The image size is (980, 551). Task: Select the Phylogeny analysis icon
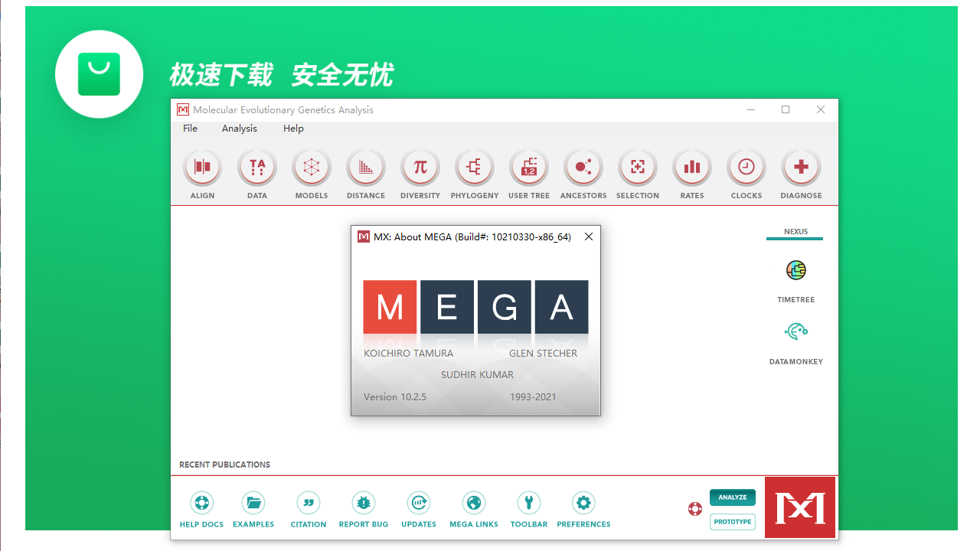pos(474,167)
